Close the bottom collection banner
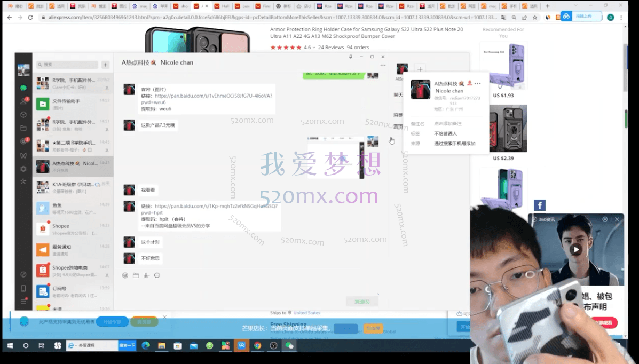Viewport: 639px width, 364px height. [x=164, y=317]
